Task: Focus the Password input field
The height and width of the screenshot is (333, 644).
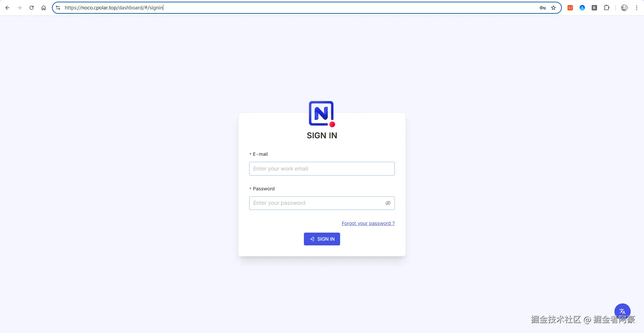Action: [322, 203]
